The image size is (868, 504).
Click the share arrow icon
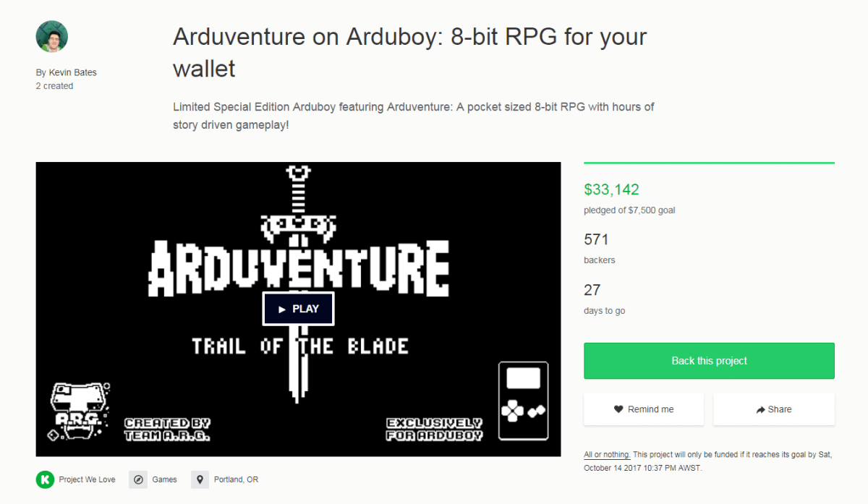760,410
